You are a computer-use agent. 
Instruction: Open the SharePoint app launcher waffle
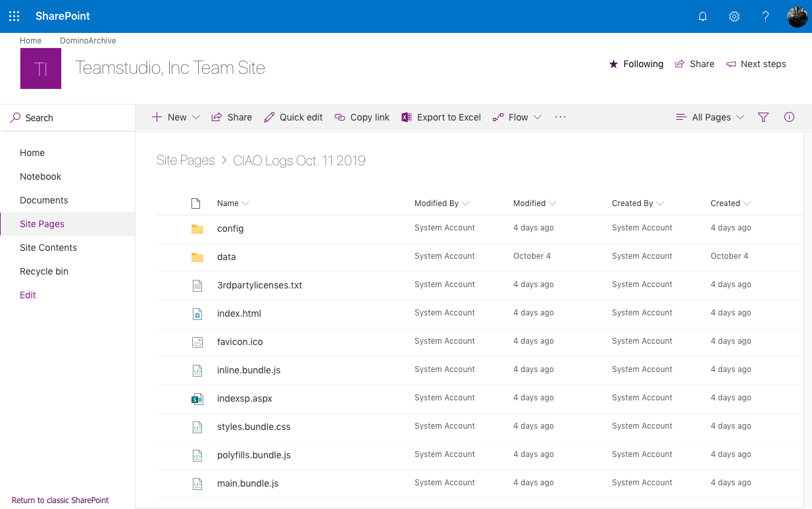[x=14, y=16]
